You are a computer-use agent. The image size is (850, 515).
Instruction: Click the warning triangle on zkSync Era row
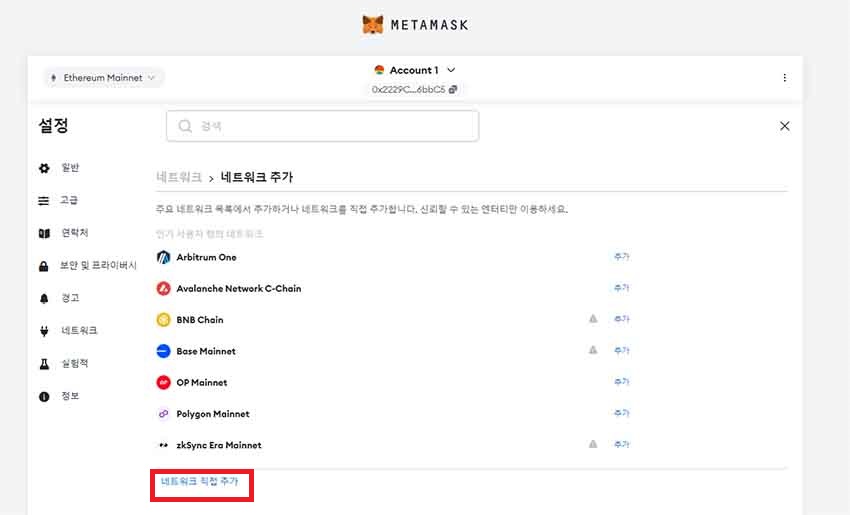593,444
